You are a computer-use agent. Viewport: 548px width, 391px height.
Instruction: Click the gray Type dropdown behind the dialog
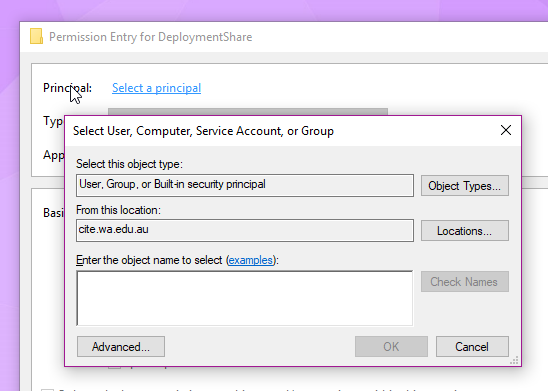pyautogui.click(x=248, y=111)
